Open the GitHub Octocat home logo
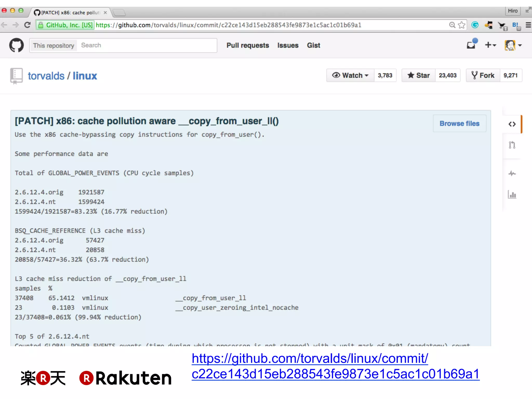 (x=16, y=45)
